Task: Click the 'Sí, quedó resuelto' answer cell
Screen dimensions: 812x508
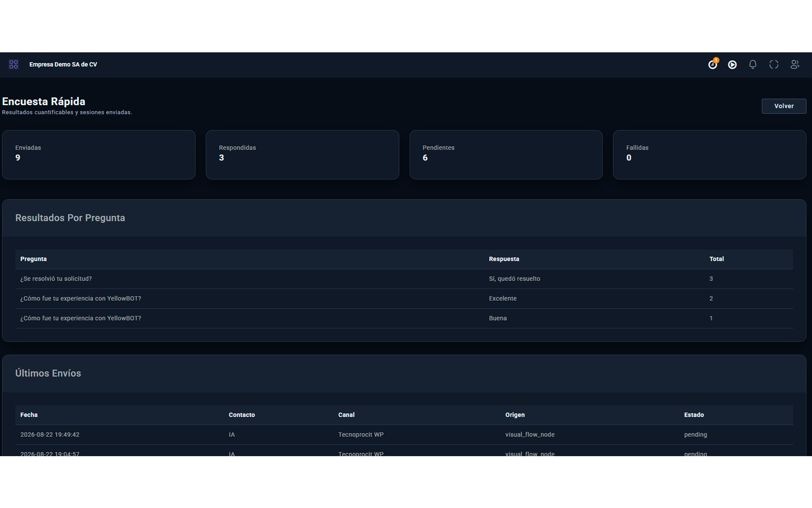Action: 515,279
